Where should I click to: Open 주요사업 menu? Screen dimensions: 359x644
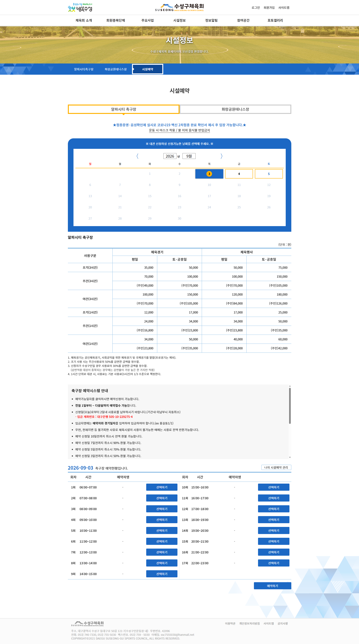tap(148, 21)
